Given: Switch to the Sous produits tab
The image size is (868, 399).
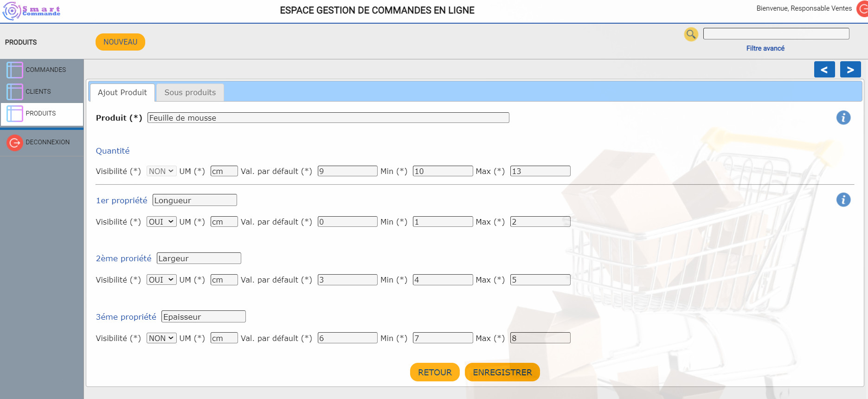Looking at the screenshot, I should point(190,92).
